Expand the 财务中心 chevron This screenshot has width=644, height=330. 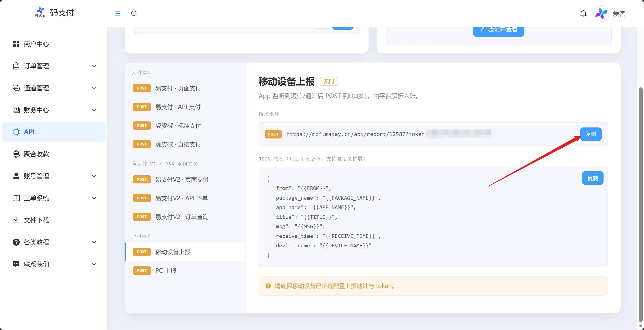[94, 110]
